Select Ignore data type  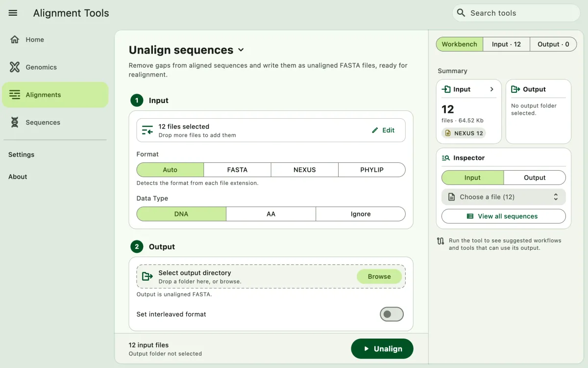361,214
